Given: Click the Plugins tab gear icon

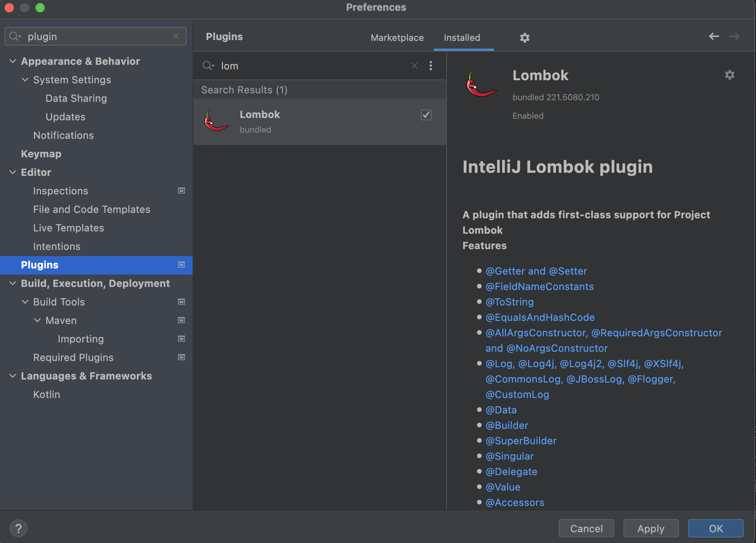Looking at the screenshot, I should [x=524, y=37].
